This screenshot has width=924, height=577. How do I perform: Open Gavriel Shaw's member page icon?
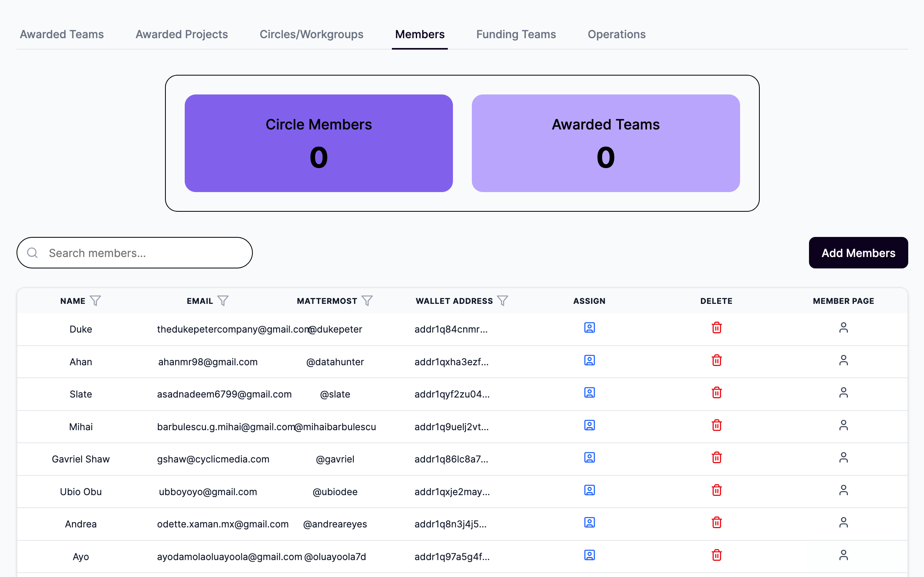(x=843, y=457)
